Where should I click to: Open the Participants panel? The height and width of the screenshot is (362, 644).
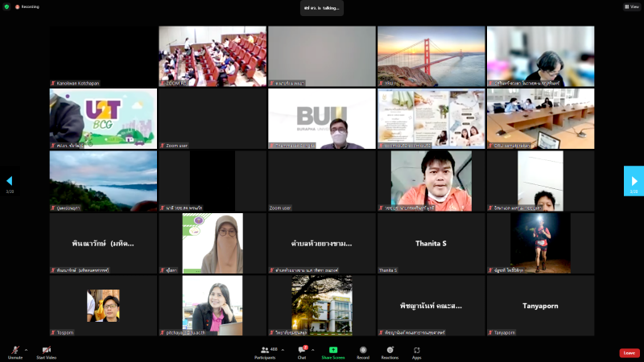[x=264, y=352]
